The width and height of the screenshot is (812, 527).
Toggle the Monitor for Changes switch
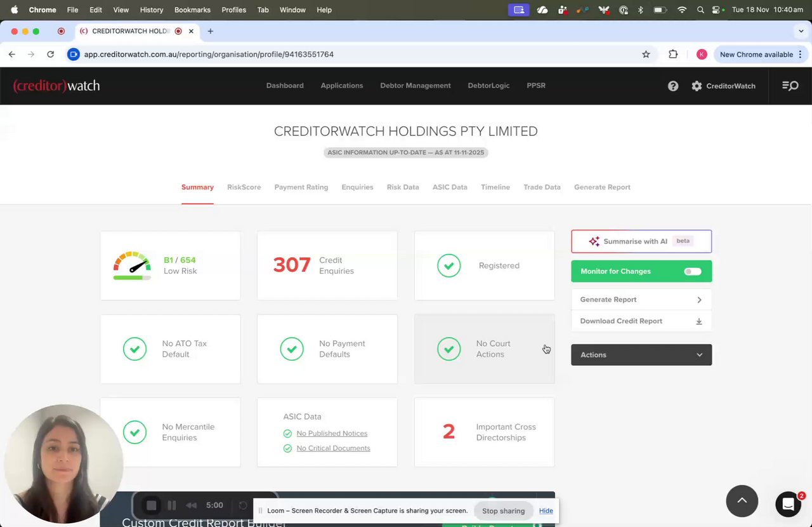pyautogui.click(x=692, y=272)
